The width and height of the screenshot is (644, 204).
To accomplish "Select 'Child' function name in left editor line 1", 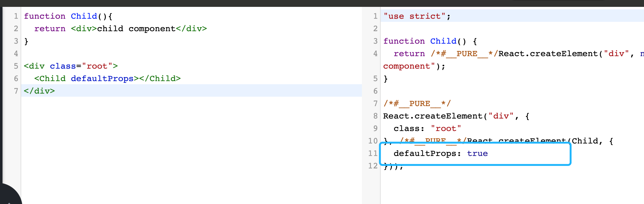I will [84, 16].
